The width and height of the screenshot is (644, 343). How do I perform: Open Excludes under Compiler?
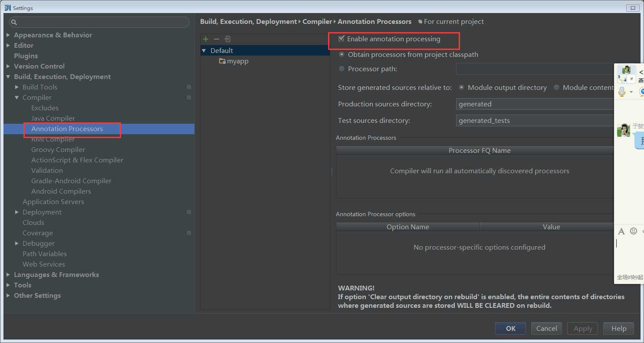(x=45, y=108)
